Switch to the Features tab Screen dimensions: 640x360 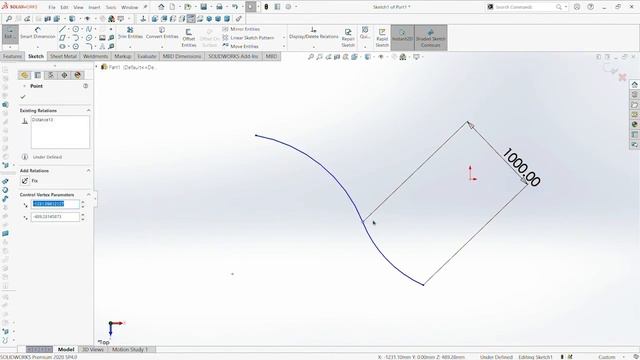click(13, 56)
